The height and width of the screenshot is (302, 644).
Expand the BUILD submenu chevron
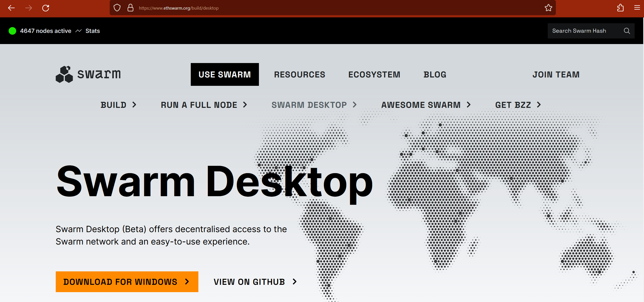[135, 105]
